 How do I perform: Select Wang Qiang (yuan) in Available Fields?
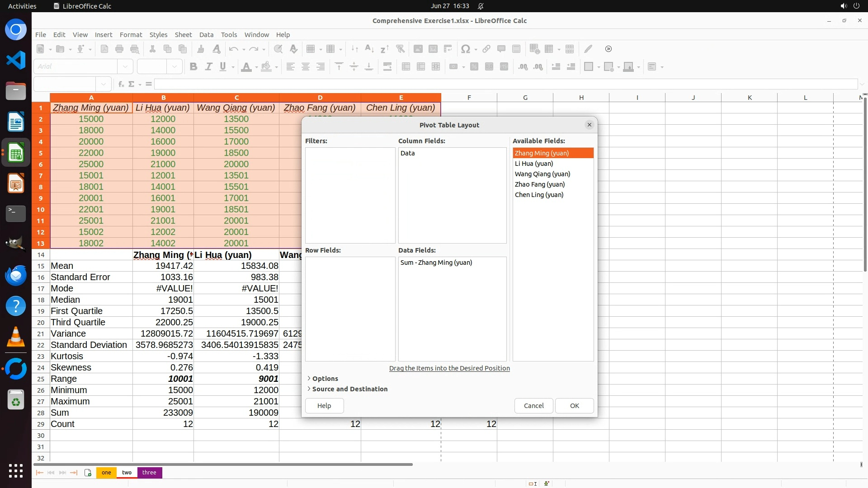542,174
